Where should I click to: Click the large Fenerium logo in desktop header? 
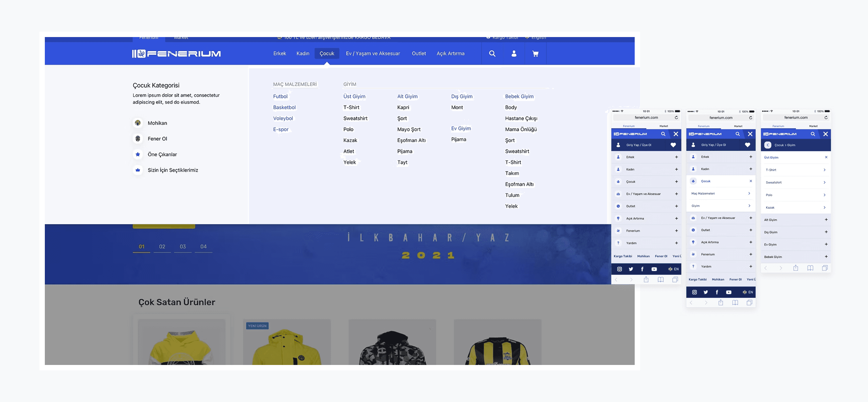coord(176,53)
